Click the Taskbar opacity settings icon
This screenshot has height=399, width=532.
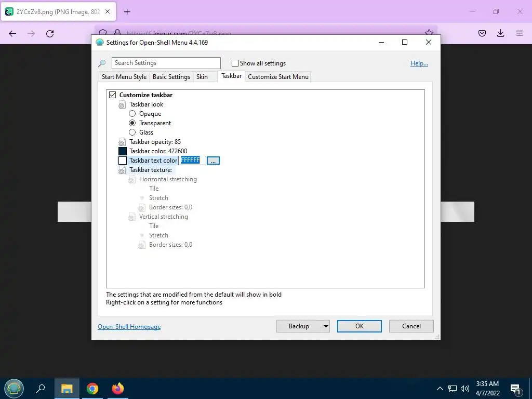pos(122,142)
